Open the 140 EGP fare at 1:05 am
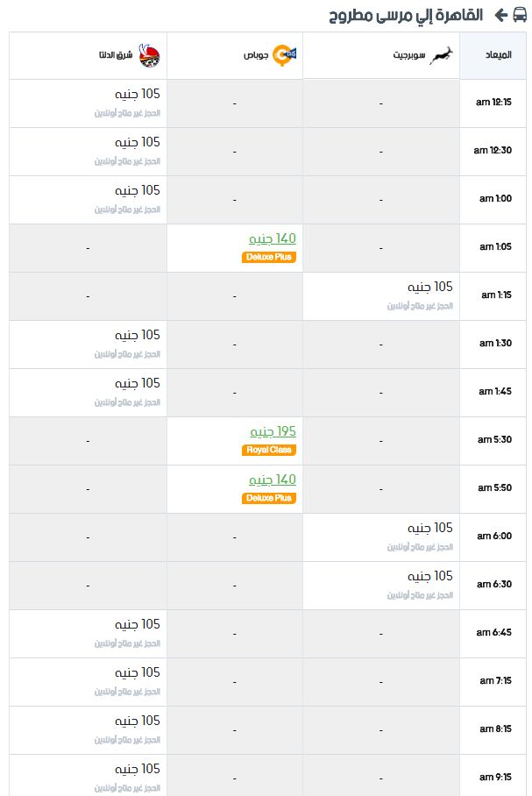532x796 pixels. (x=272, y=238)
